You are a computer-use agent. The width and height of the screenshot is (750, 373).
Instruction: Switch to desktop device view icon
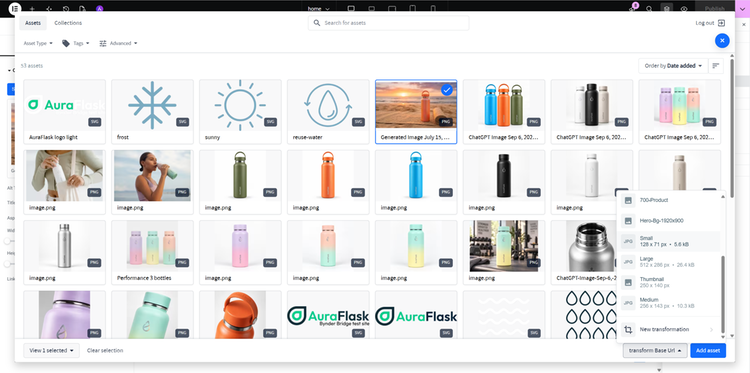pyautogui.click(x=351, y=9)
